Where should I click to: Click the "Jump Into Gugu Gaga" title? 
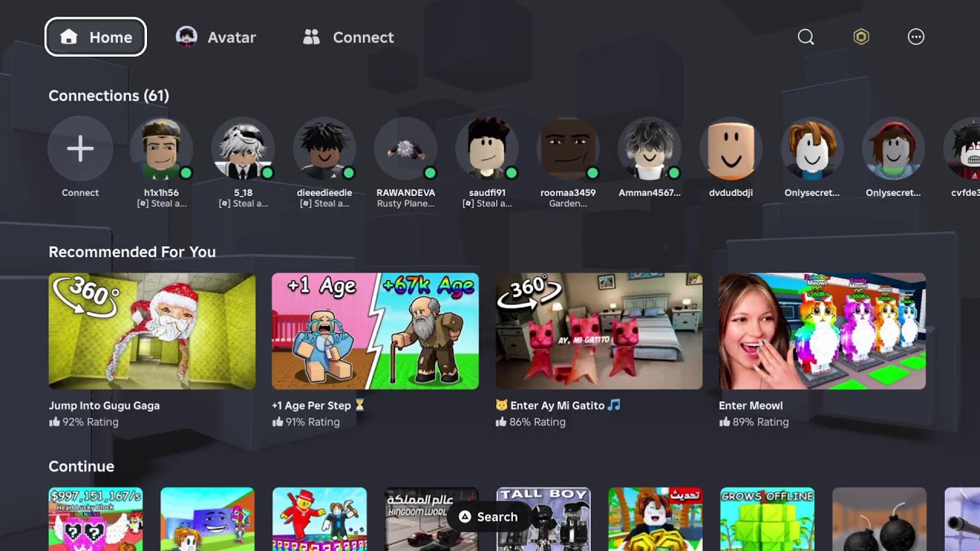pos(104,406)
